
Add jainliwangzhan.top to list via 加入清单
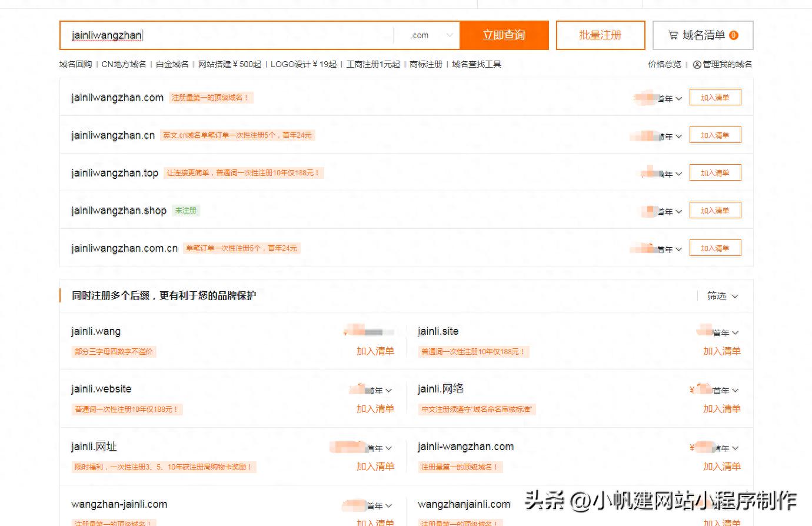pyautogui.click(x=715, y=173)
